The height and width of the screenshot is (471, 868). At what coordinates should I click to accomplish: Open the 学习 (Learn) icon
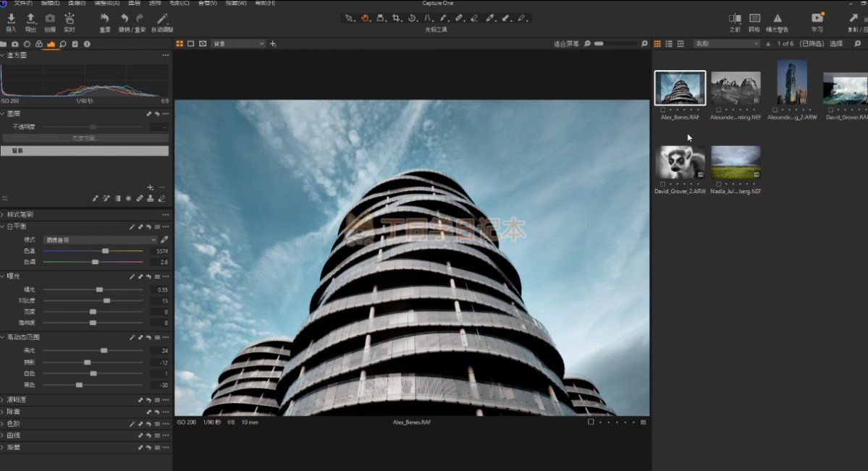[x=817, y=19]
